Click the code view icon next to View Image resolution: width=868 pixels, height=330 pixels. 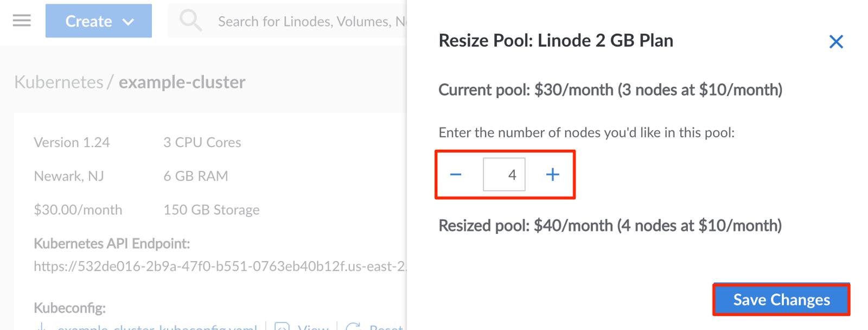282,327
